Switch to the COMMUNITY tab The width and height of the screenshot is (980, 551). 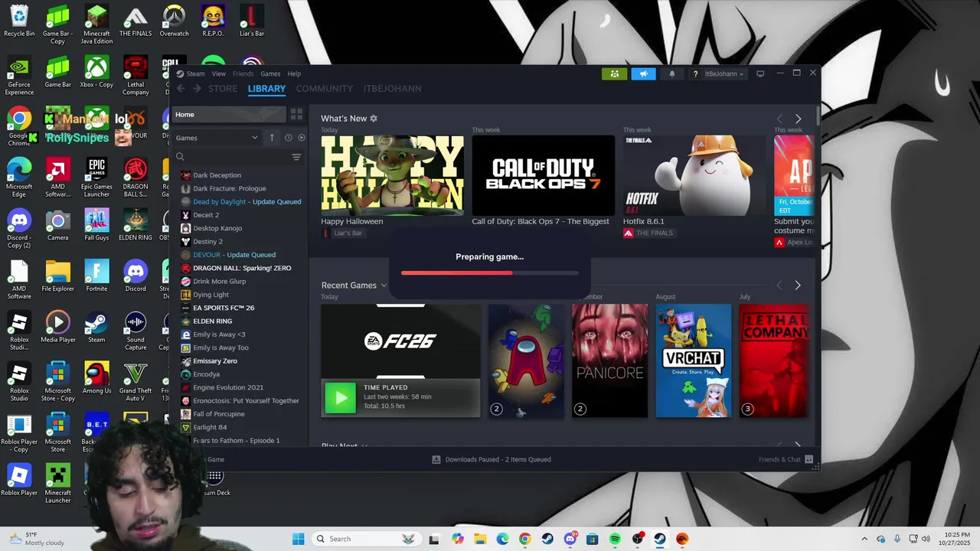click(x=325, y=89)
